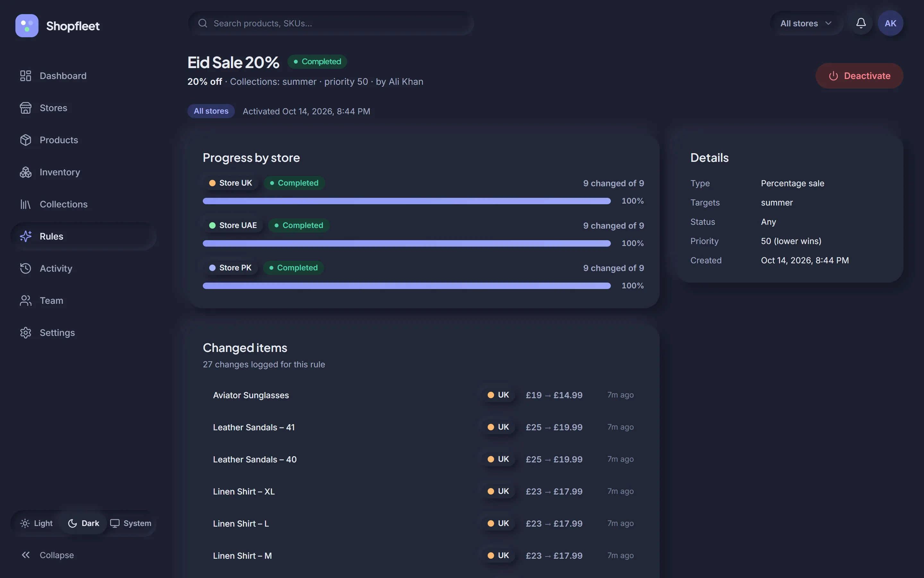Select the Leather Sandals – 41 row
Viewport: 924px width, 578px height.
(423, 427)
